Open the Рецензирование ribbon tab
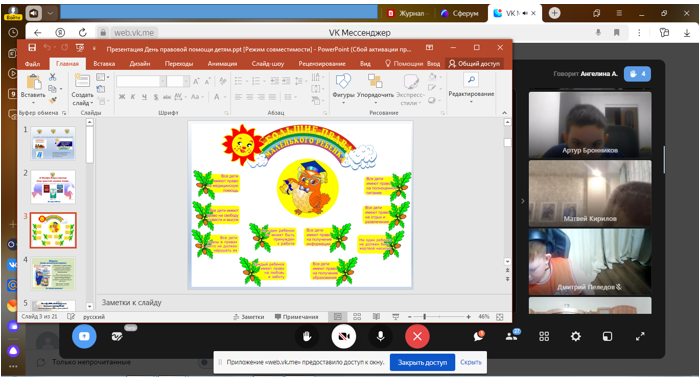Viewport: 699px width, 377px height. pyautogui.click(x=322, y=64)
